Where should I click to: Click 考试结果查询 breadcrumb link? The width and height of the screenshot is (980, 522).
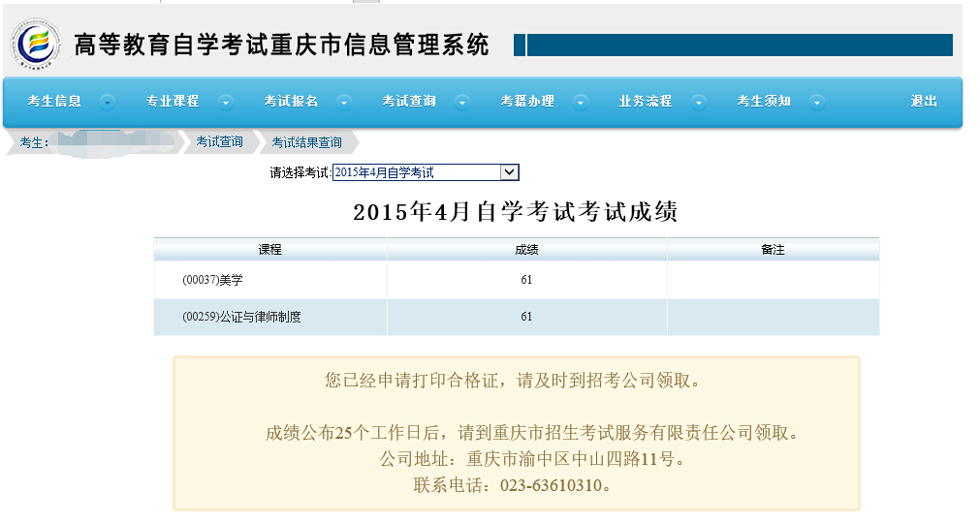tap(306, 142)
